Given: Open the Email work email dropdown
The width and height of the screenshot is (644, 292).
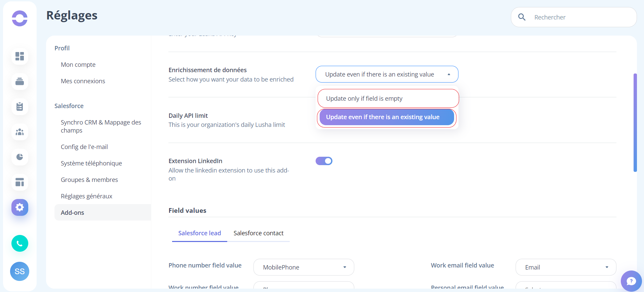Looking at the screenshot, I should tap(566, 267).
